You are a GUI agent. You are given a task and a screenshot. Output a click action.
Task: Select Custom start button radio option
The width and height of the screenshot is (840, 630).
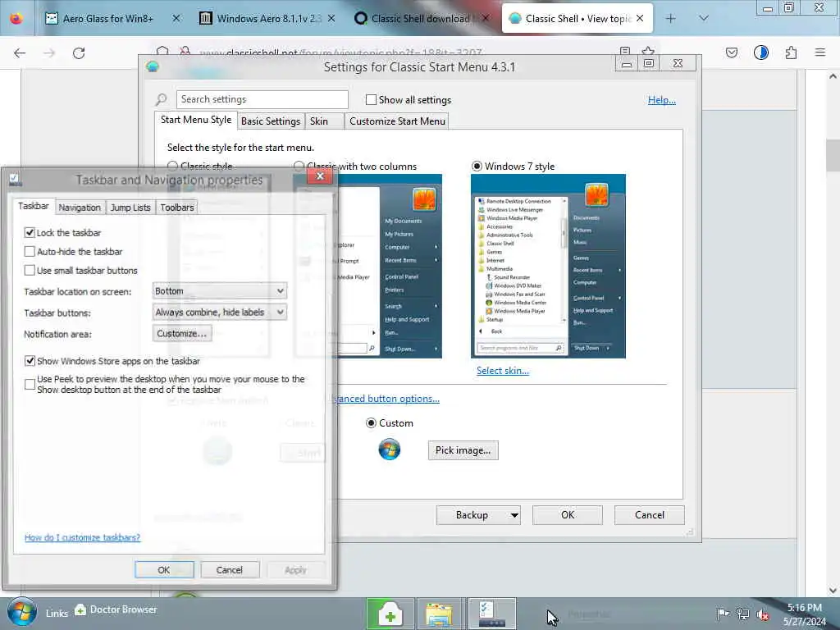(371, 422)
